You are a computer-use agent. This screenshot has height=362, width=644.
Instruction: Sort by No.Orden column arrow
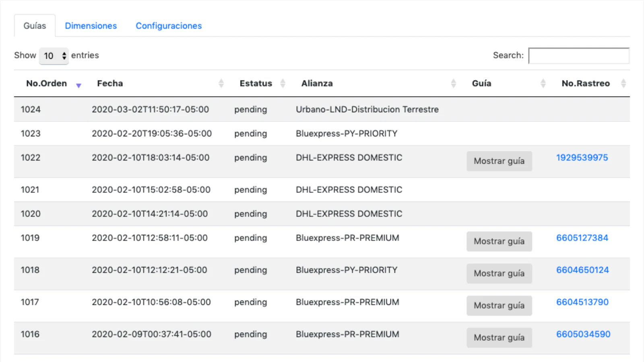[x=78, y=85]
